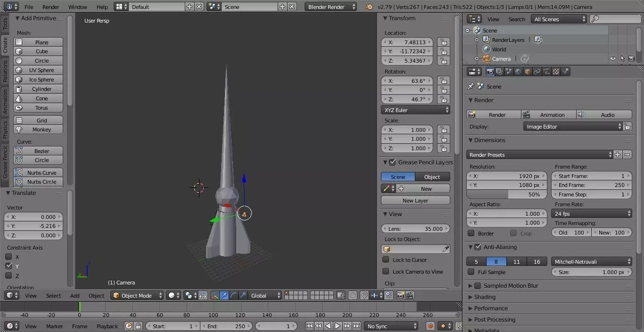Viewport: 644px width, 332px height.
Task: Open timeline Marker menu
Action: [x=54, y=326]
